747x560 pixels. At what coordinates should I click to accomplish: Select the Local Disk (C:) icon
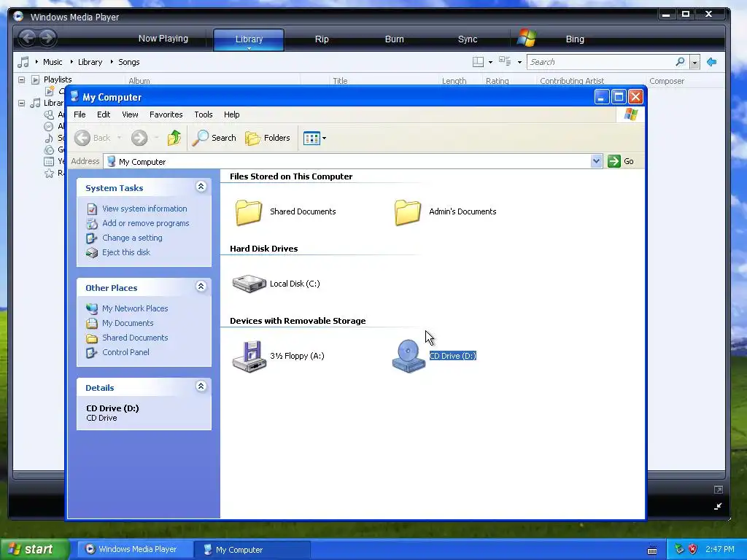[x=249, y=284]
